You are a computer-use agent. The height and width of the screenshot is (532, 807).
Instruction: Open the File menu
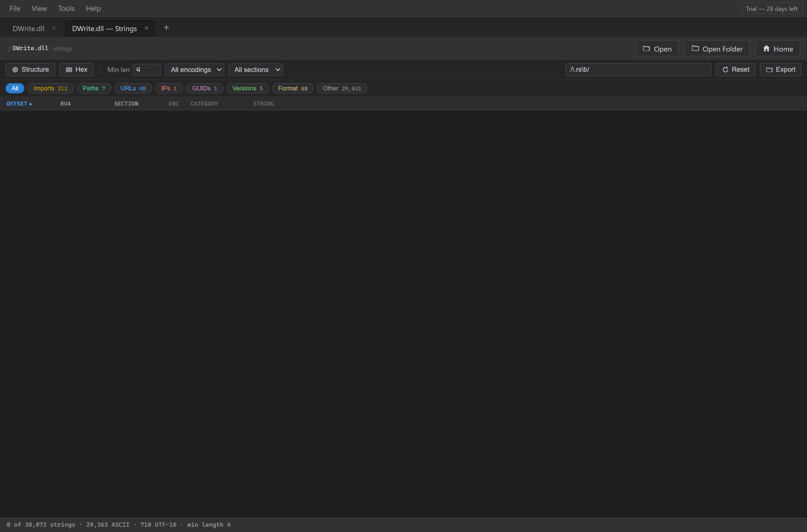click(x=15, y=8)
